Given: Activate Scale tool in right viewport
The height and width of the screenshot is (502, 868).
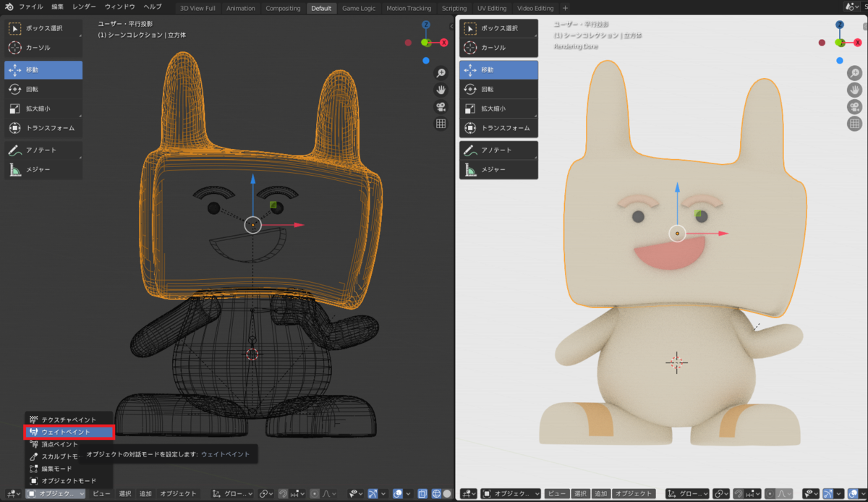Looking at the screenshot, I should click(x=499, y=109).
